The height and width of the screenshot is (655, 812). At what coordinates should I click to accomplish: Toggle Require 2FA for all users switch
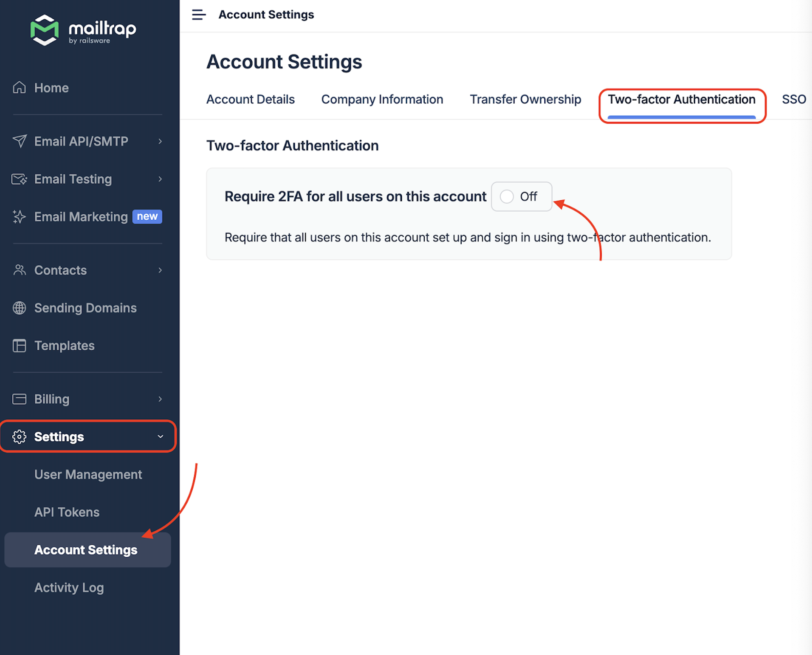coord(521,197)
